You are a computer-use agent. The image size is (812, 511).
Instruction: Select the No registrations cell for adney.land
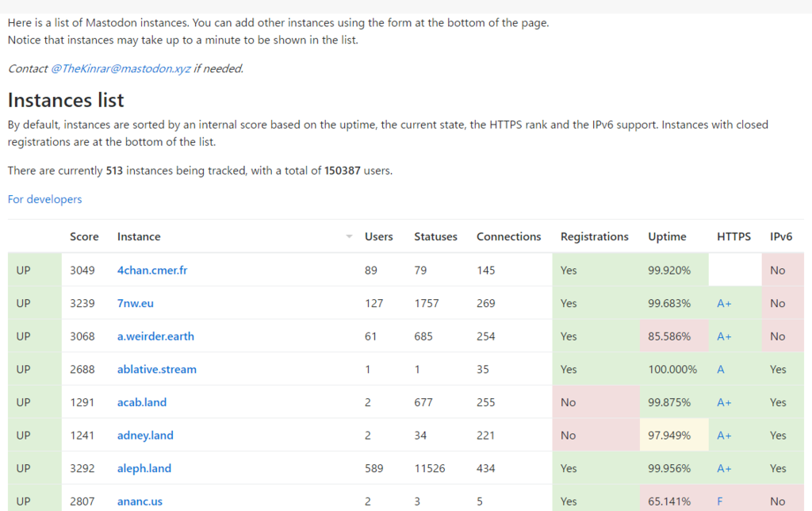point(596,436)
